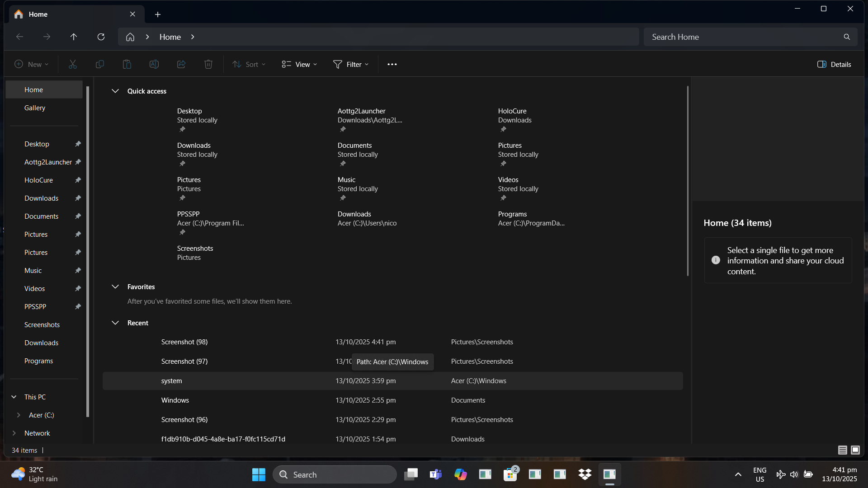Click the main pane vertical scrollbar
The width and height of the screenshot is (868, 488).
688,181
